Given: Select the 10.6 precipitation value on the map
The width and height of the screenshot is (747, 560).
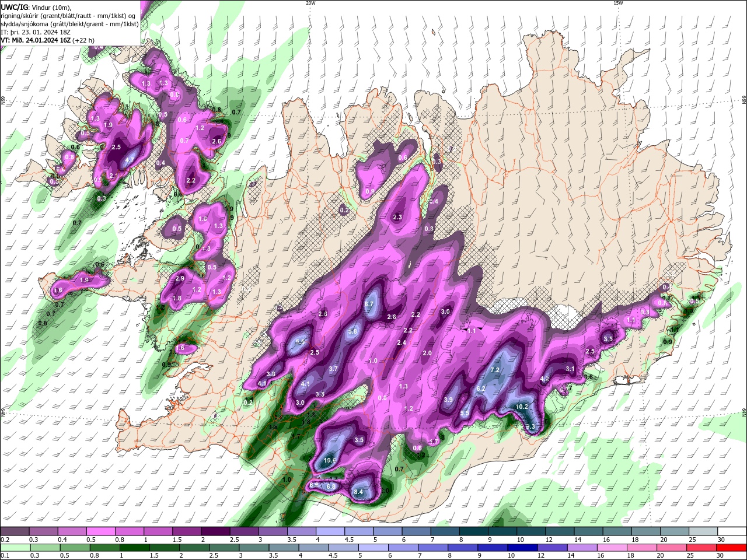Looking at the screenshot, I should [x=330, y=460].
